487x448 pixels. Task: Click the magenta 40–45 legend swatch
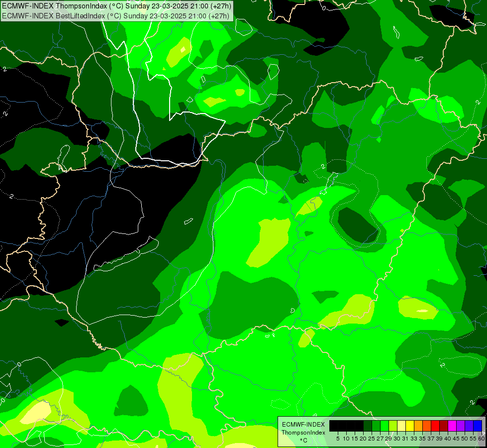(x=452, y=426)
